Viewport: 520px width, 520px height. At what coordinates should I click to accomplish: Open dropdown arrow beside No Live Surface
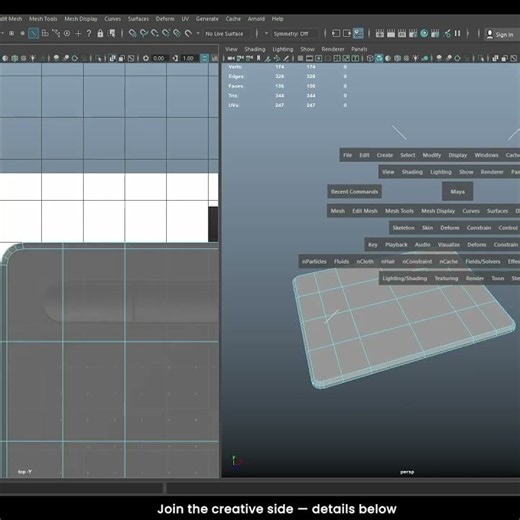[198, 33]
